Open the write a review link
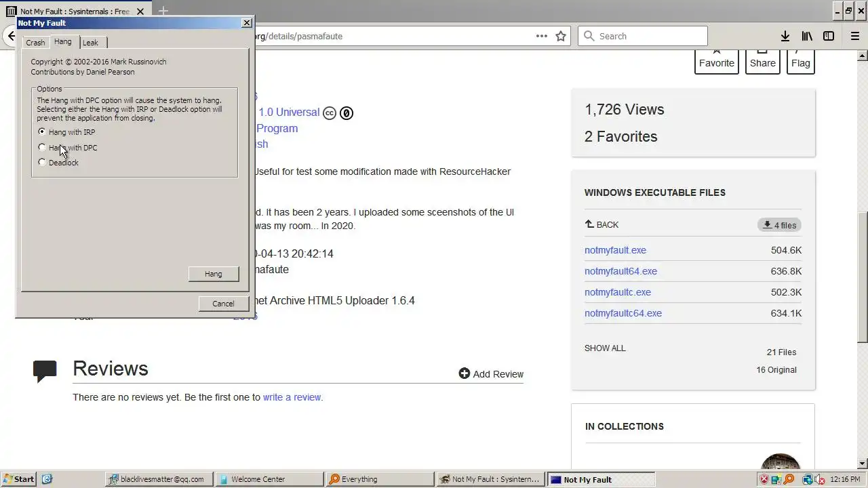The width and height of the screenshot is (868, 488). pos(292,397)
